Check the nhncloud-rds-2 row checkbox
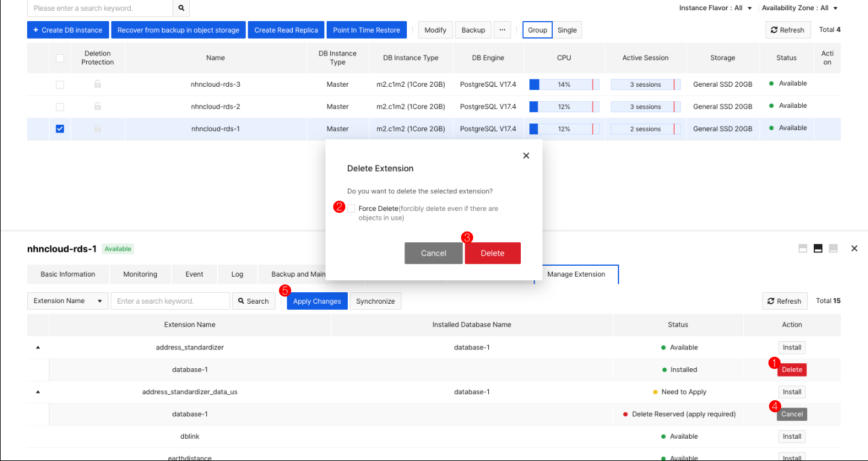This screenshot has height=461, width=868. pos(60,107)
